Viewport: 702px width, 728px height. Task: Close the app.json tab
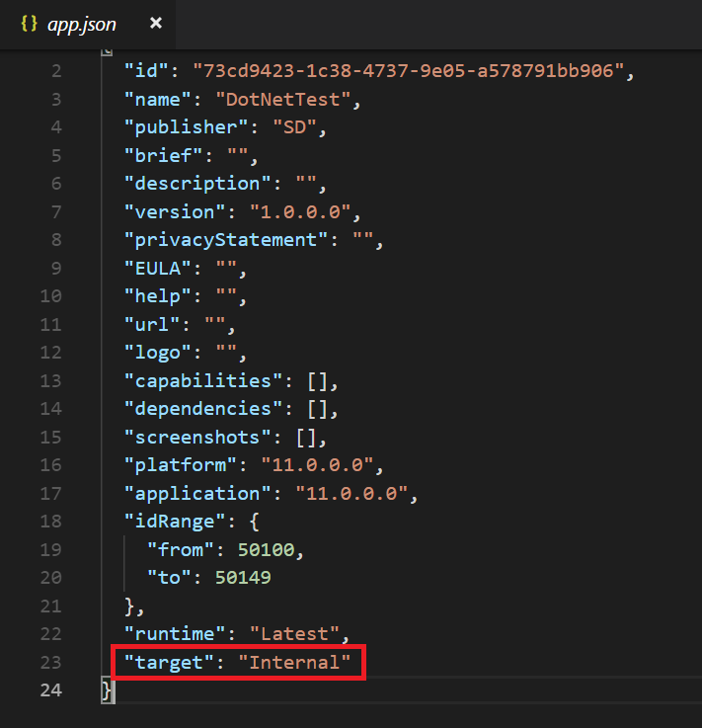(x=156, y=23)
